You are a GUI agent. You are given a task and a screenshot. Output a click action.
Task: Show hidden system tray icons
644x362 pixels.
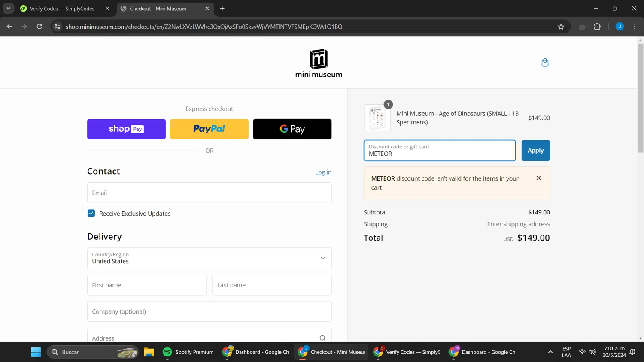550,352
